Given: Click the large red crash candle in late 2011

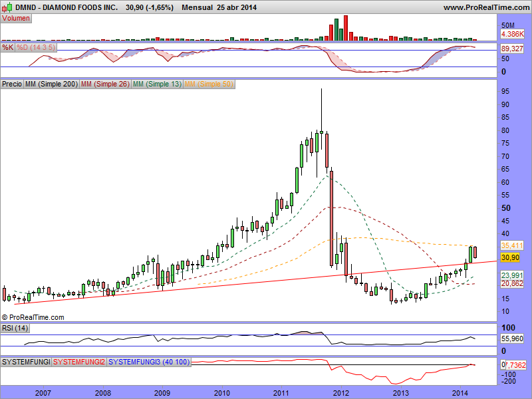Looking at the screenshot, I should click(331, 218).
